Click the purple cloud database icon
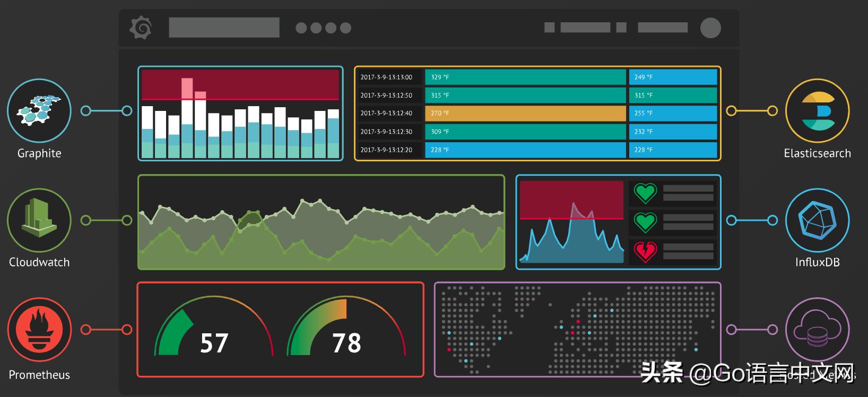This screenshot has width=868, height=397. point(817,330)
